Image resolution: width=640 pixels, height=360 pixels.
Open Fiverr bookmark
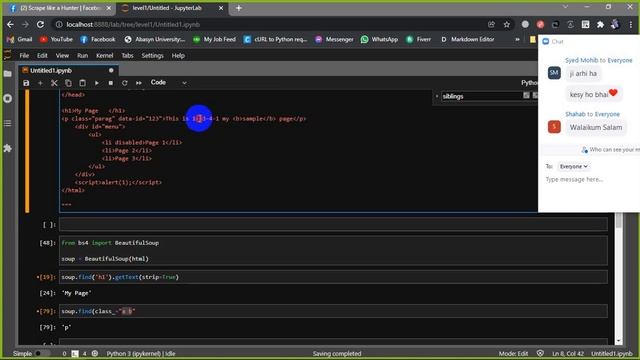click(x=418, y=39)
